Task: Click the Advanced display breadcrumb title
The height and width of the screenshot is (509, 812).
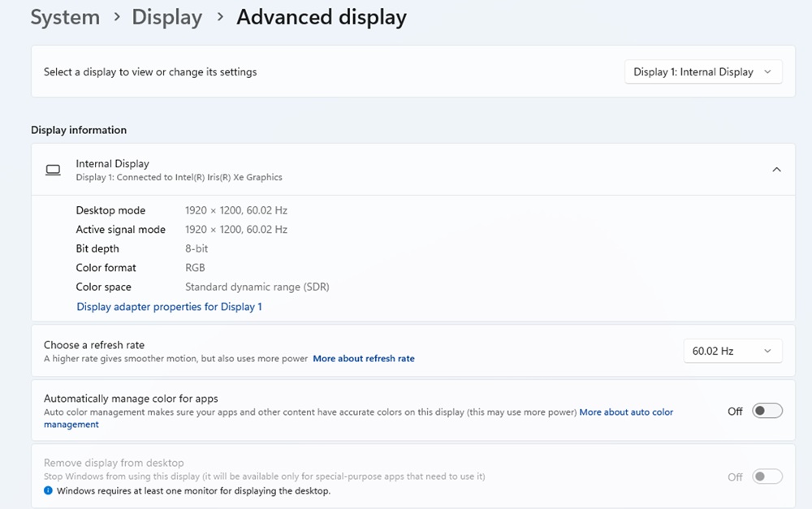Action: click(322, 17)
